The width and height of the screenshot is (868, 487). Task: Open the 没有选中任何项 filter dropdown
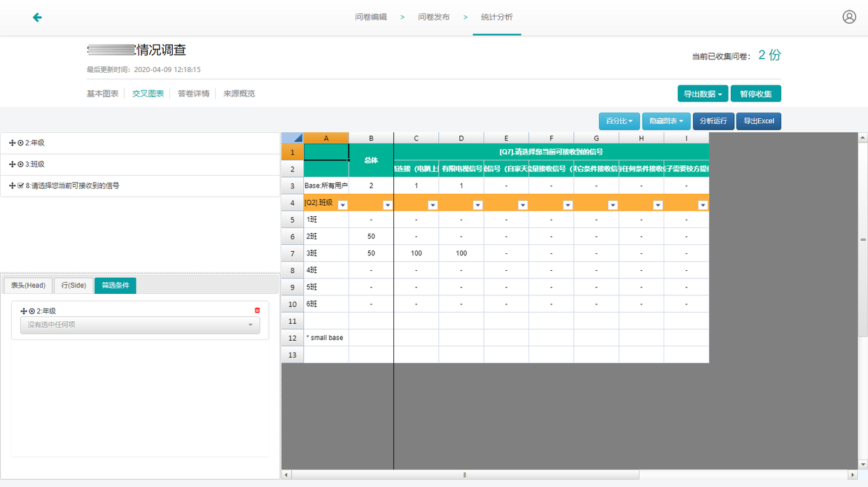140,325
